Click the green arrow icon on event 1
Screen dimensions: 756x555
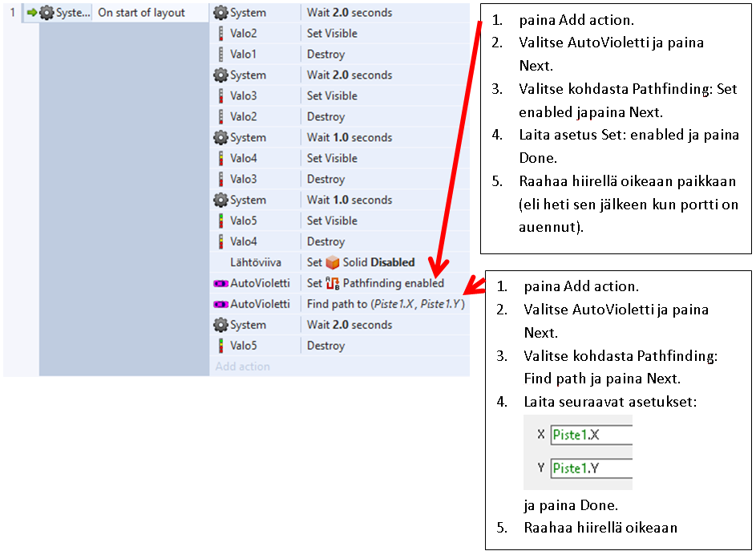[x=32, y=13]
